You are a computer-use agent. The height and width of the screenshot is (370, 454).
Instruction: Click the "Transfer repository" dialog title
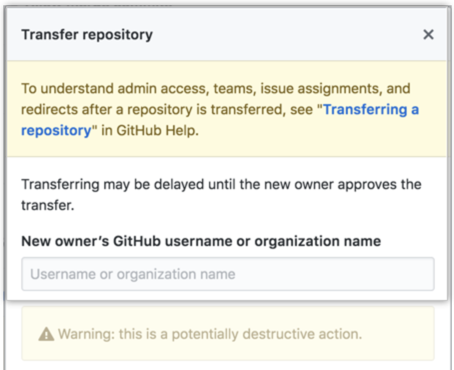(87, 35)
